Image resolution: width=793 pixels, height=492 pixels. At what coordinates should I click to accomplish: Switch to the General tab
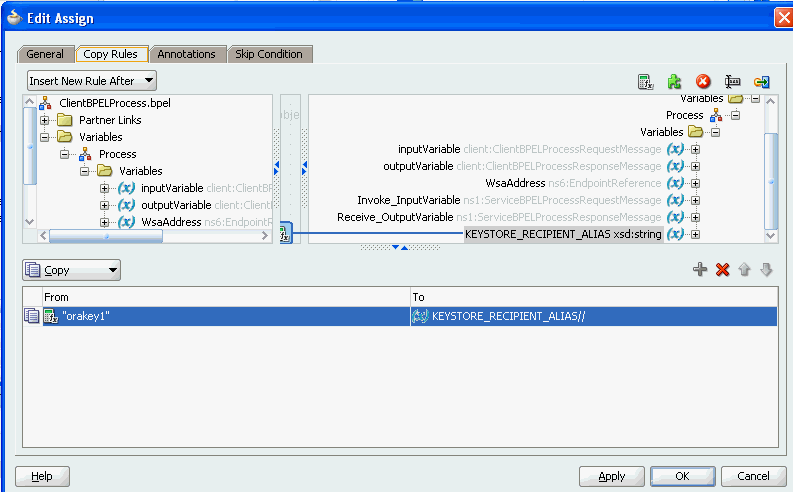pyautogui.click(x=45, y=54)
